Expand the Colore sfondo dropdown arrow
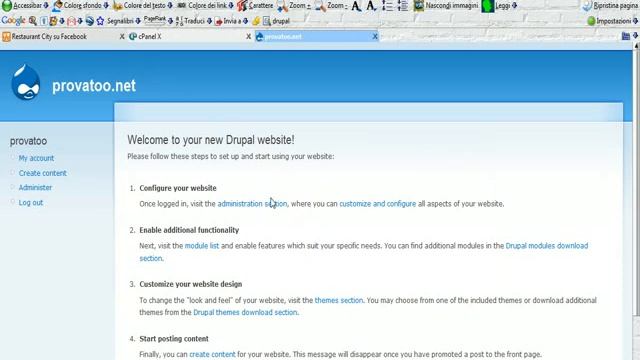 pos(106,6)
